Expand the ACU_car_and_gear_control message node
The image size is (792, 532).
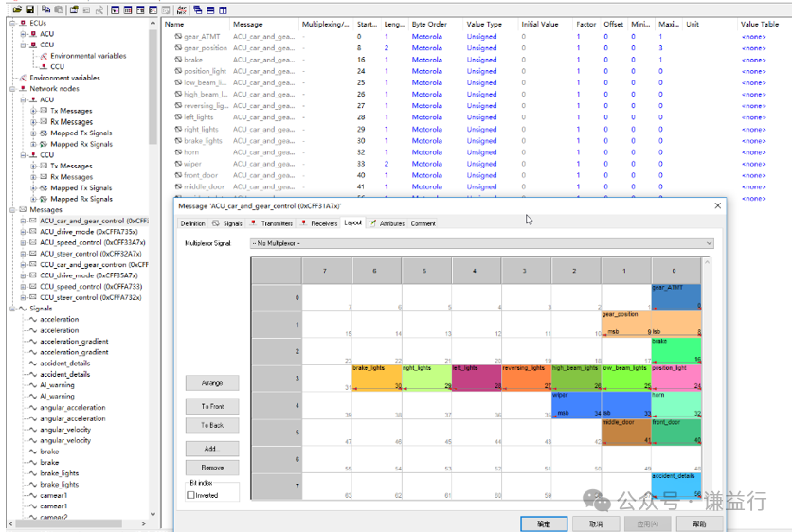click(x=23, y=221)
